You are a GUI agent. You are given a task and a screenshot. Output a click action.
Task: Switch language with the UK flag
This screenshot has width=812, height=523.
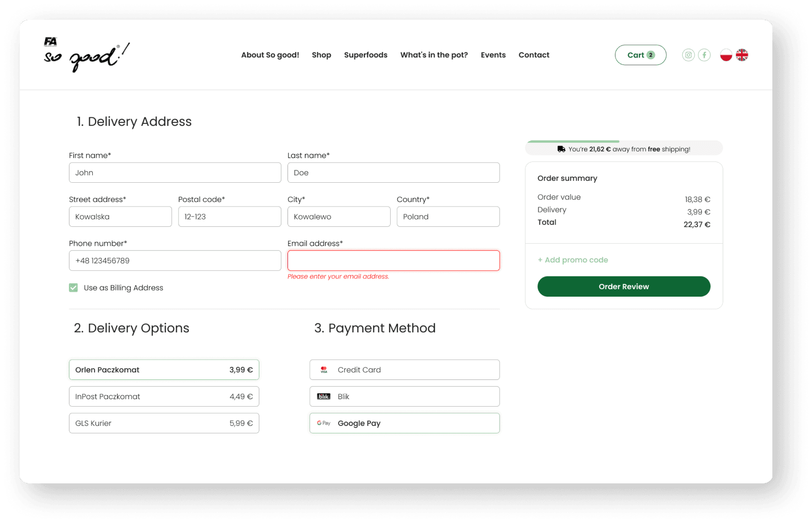point(742,55)
